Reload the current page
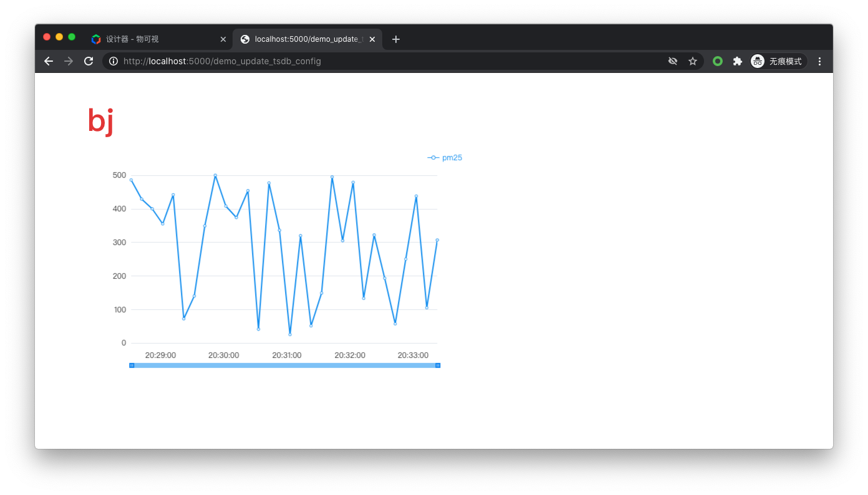868x495 pixels. pyautogui.click(x=89, y=61)
